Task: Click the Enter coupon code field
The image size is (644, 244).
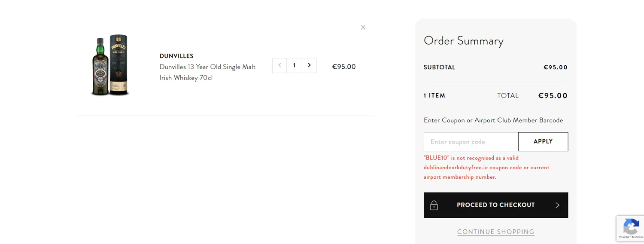Action: 471,142
